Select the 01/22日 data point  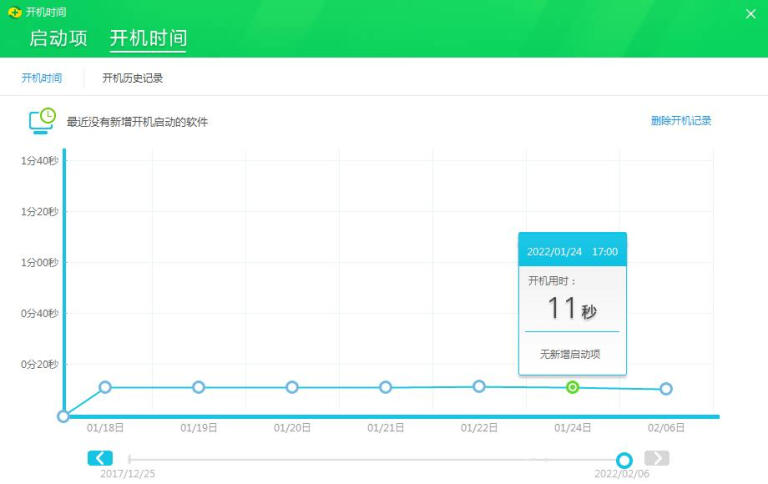[x=479, y=386]
